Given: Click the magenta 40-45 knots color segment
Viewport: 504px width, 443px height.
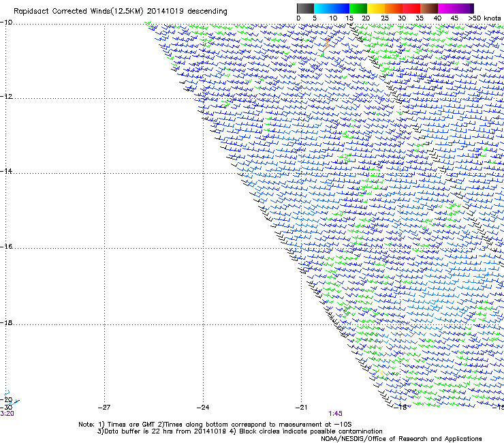Looking at the screenshot, I should click(x=447, y=8).
